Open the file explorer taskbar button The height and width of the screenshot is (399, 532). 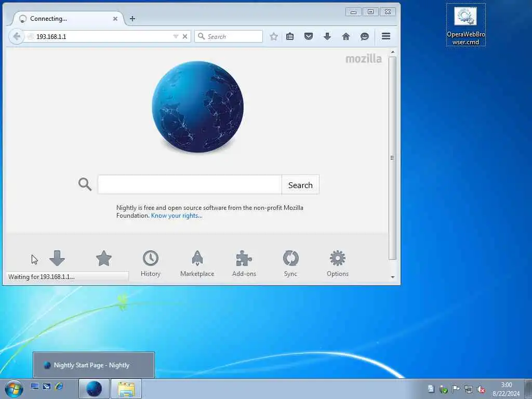126,389
